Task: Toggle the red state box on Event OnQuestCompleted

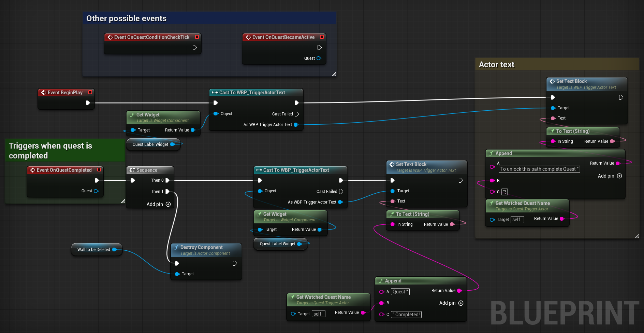Action: pos(99,170)
